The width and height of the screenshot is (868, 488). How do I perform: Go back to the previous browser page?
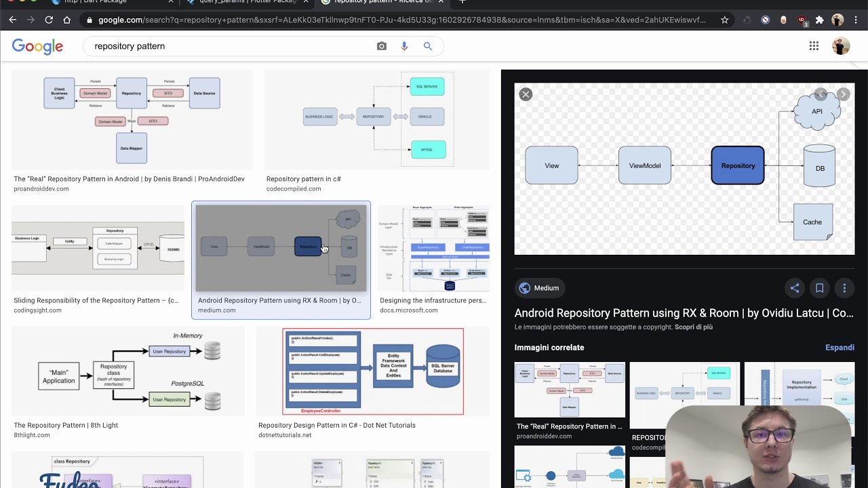(12, 20)
